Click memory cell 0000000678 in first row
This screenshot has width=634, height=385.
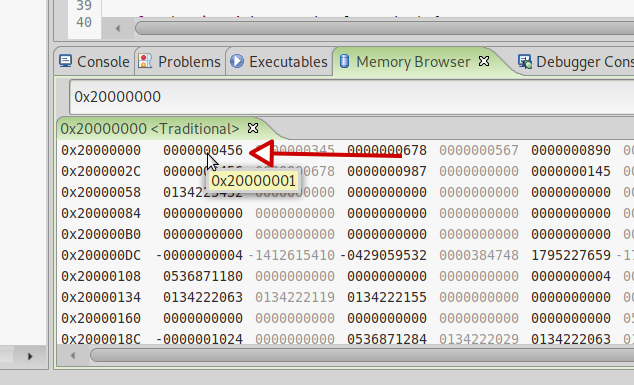pyautogui.click(x=387, y=150)
